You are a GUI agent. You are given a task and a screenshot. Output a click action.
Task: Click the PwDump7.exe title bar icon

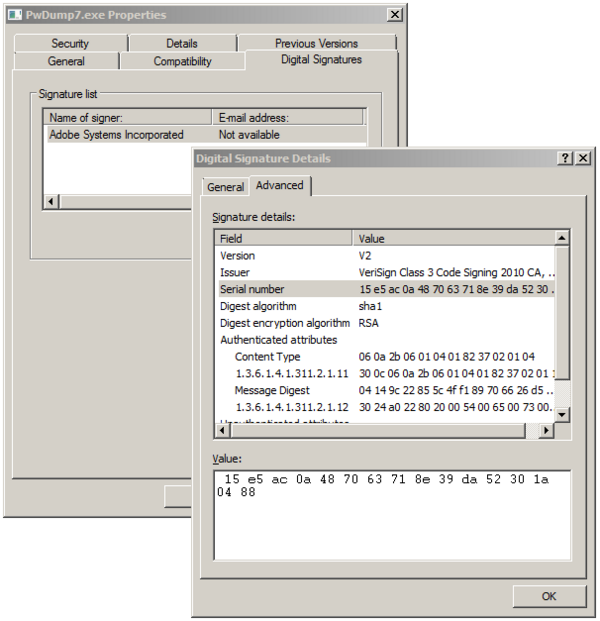coord(15,15)
